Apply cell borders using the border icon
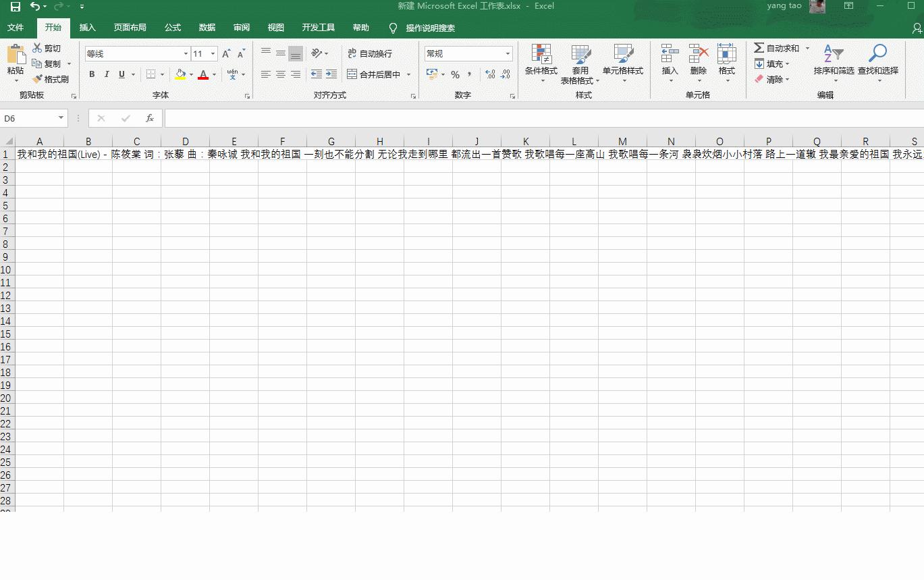This screenshot has height=580, width=924. coord(151,74)
